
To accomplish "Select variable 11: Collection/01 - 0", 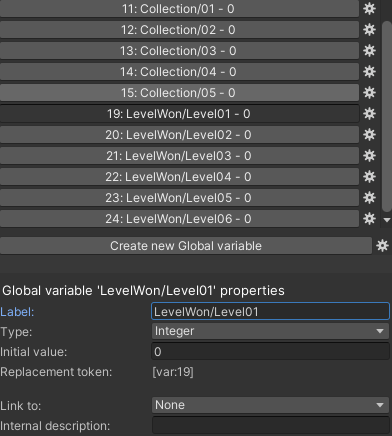I will 179,9.
